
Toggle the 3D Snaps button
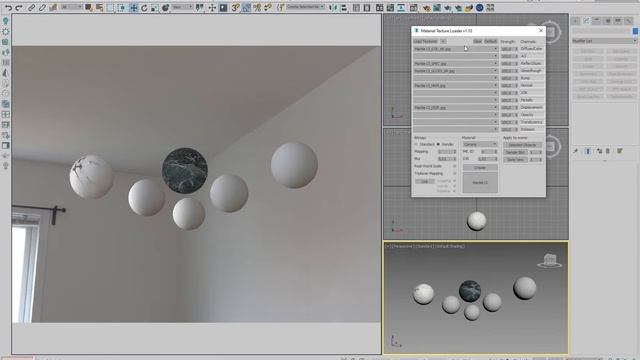(x=236, y=7)
